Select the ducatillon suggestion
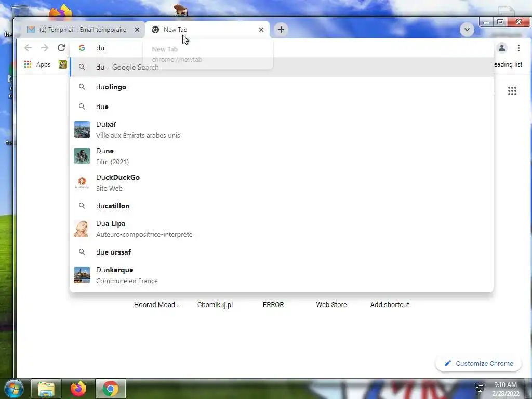The image size is (532, 399). point(282,206)
